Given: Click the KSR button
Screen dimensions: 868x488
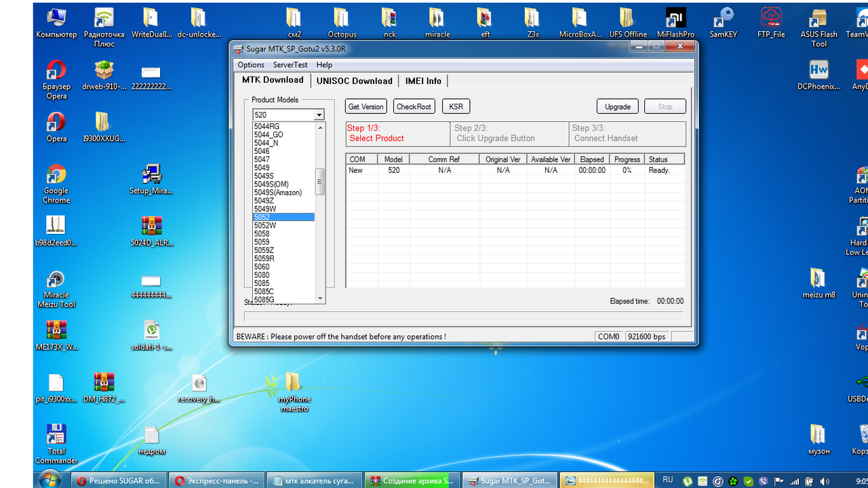Looking at the screenshot, I should click(456, 106).
